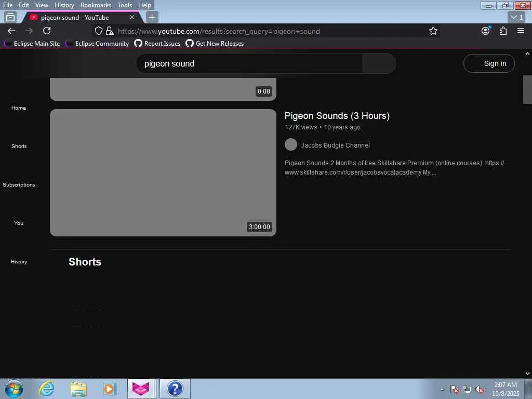The height and width of the screenshot is (399, 532).
Task: Go to YouTube Home in the sidebar
Action: (x=19, y=108)
